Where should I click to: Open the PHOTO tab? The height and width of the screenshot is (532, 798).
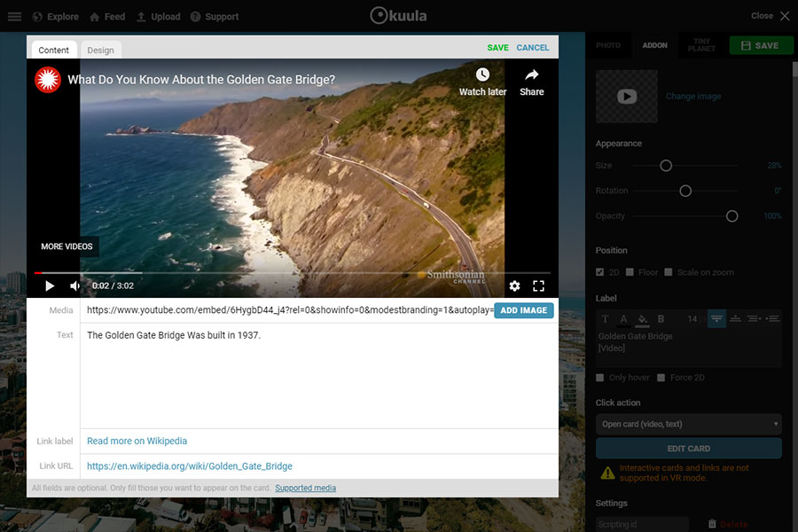(x=608, y=45)
